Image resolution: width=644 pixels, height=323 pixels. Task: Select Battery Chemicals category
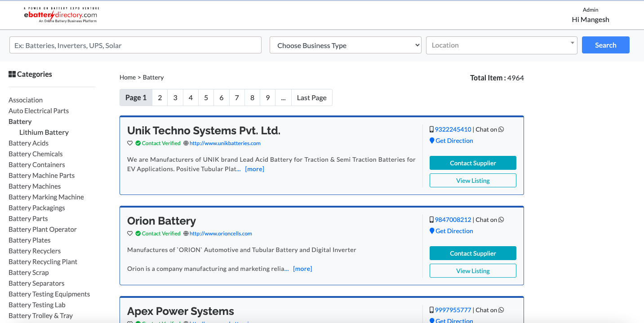click(x=36, y=154)
